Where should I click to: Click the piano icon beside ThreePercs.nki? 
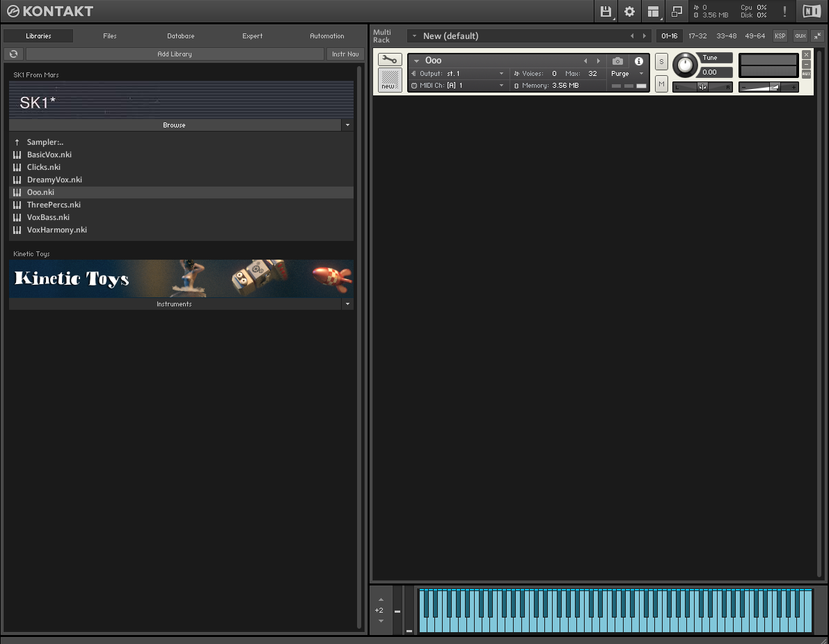(17, 205)
